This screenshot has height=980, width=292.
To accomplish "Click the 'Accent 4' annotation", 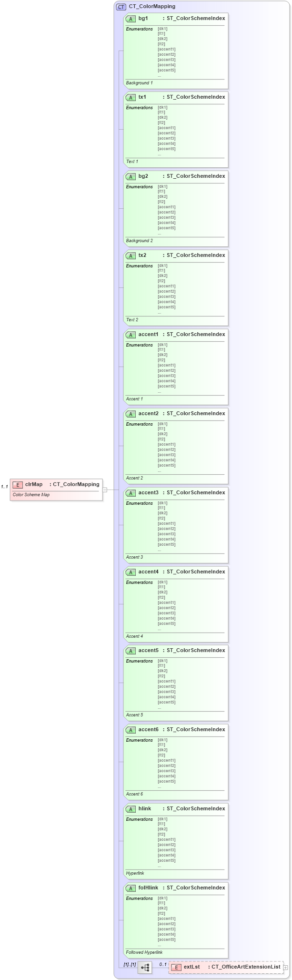I will (134, 636).
